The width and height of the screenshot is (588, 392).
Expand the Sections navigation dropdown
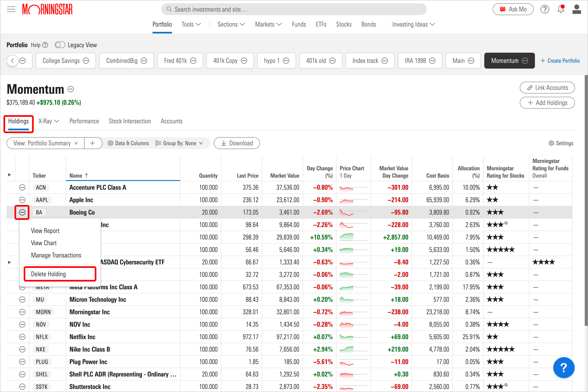(x=231, y=24)
